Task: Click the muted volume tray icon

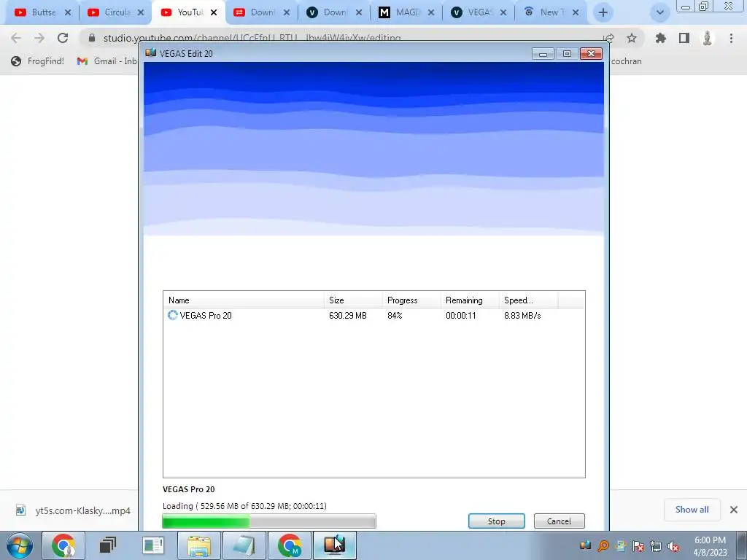Action: (673, 546)
